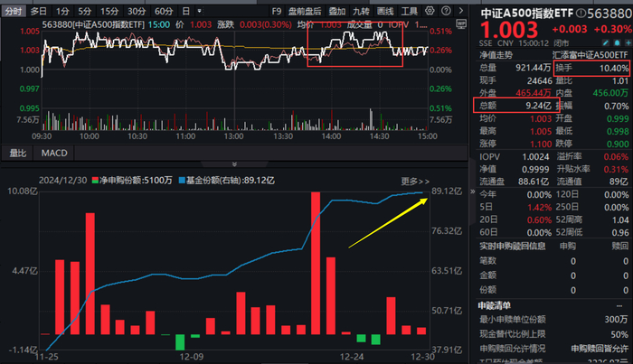633x364 pixels.
Task: Select the 分时 intraday tab
Action: 14,11
